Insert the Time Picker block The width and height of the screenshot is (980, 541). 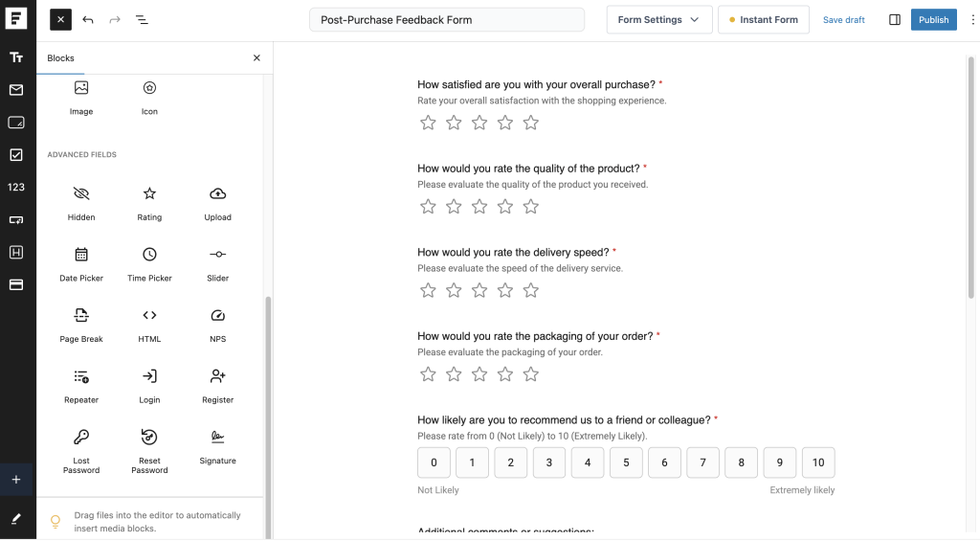click(149, 264)
